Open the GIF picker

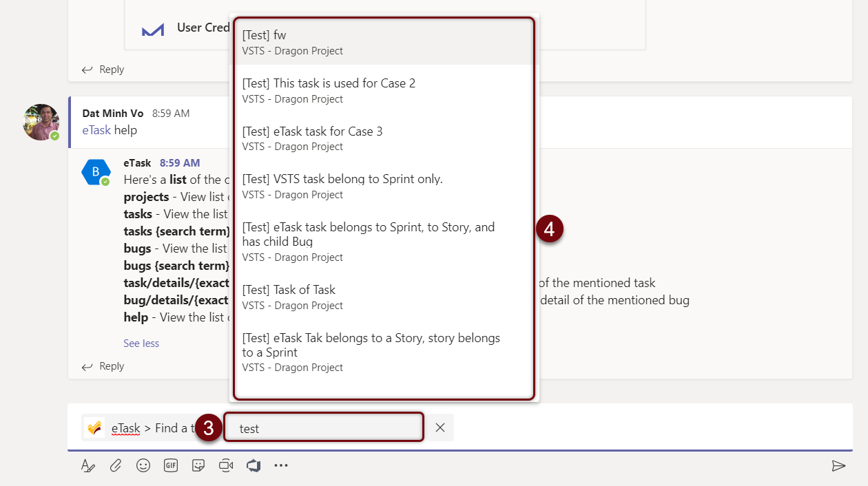(171, 466)
